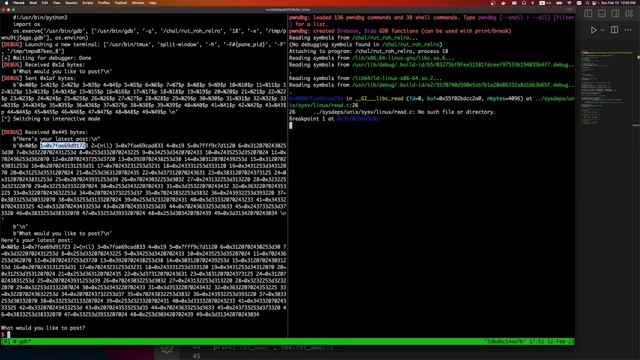Click line number 45 in the VS Code editor
The height and width of the screenshot is (360, 640).
click(x=196, y=356)
